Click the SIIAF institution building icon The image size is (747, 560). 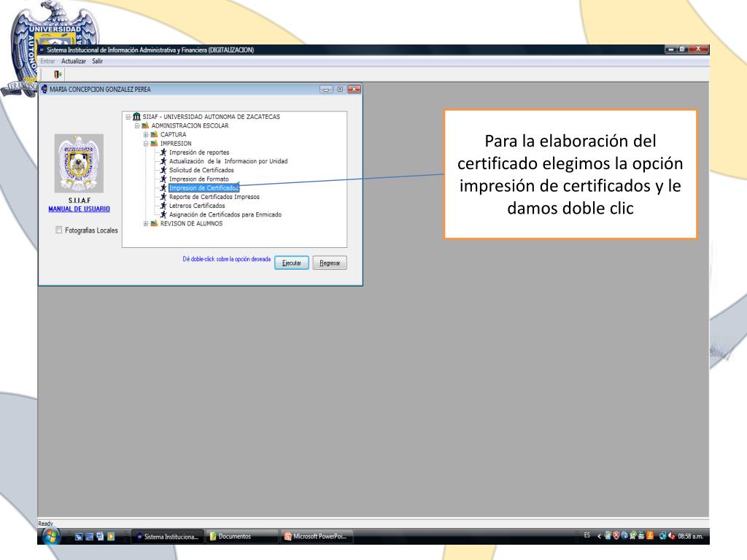coord(136,117)
